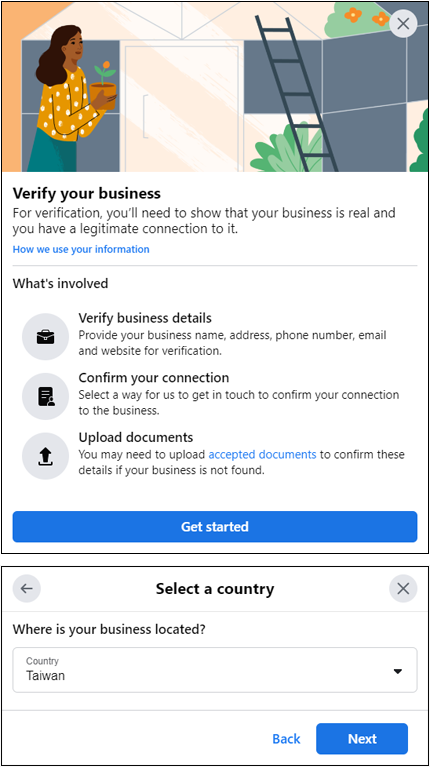Click the Upload documents arrow icon

pos(45,456)
